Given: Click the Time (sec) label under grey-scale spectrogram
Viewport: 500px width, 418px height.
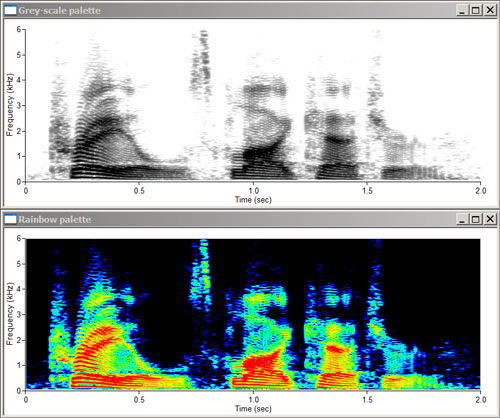Looking at the screenshot, I should 253,200.
